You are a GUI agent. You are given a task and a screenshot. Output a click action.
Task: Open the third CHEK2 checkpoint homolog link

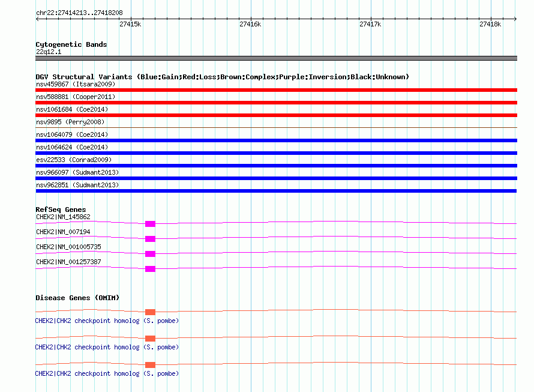(x=107, y=373)
